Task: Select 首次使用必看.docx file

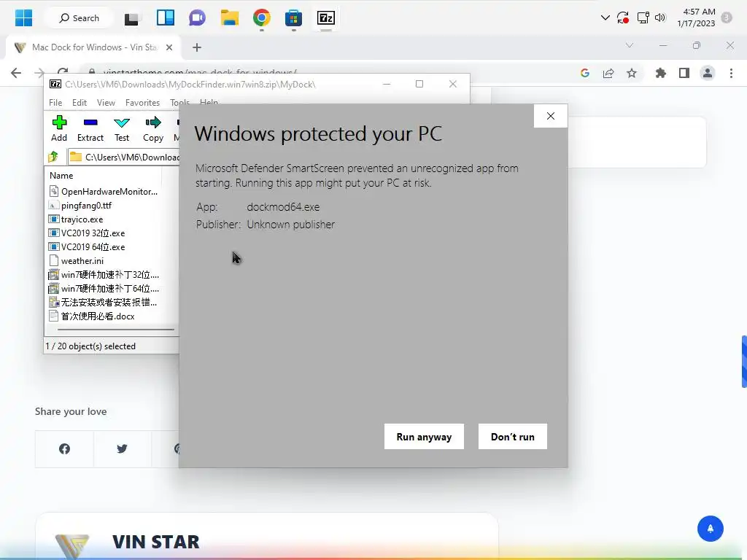Action: (x=93, y=316)
